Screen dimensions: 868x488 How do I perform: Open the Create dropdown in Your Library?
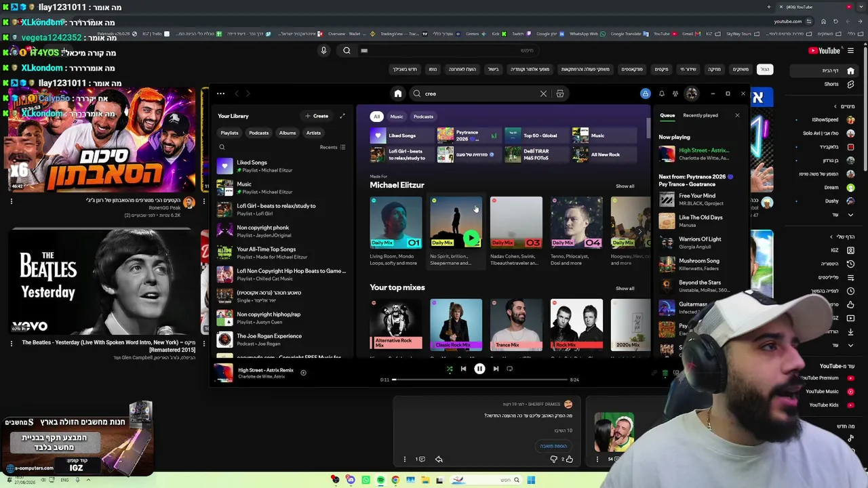tap(317, 116)
